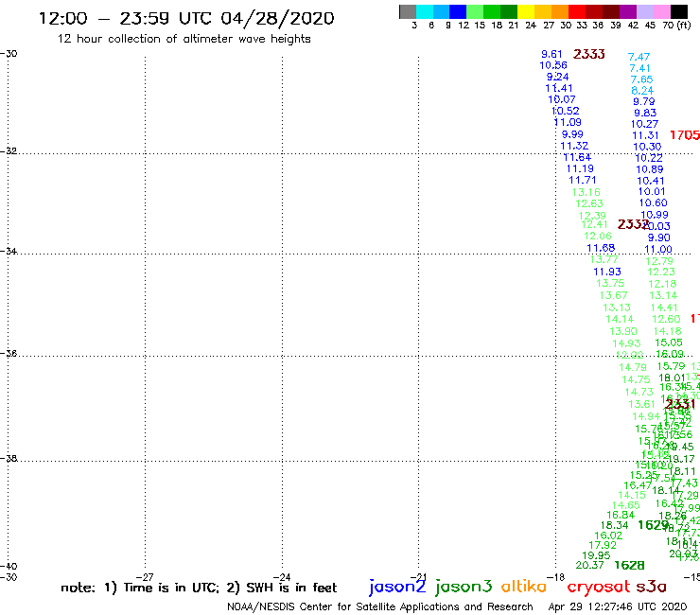Viewport: 700px width, 615px height.
Task: Click the wave height value 16.84
Action: tap(621, 515)
